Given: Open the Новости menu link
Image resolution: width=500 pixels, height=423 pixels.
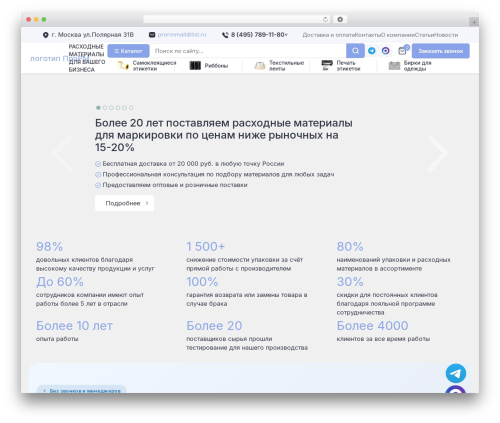Looking at the screenshot, I should pyautogui.click(x=446, y=35).
